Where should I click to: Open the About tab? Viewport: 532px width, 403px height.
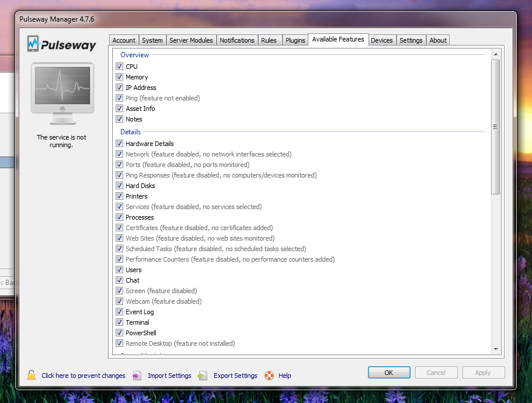pos(438,40)
